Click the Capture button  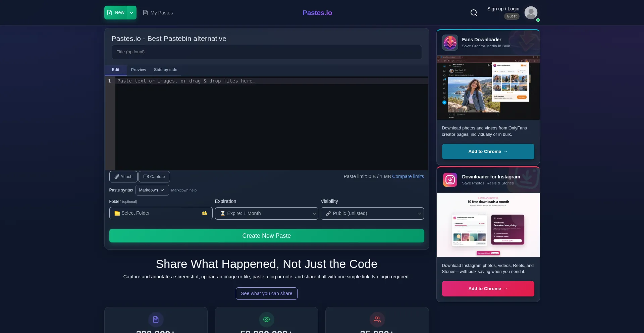click(x=154, y=177)
